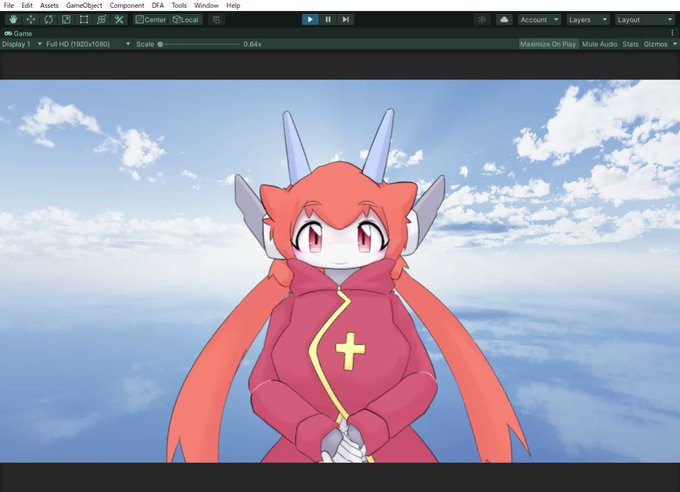
Task: Toggle Maximize On Play
Action: tap(548, 44)
